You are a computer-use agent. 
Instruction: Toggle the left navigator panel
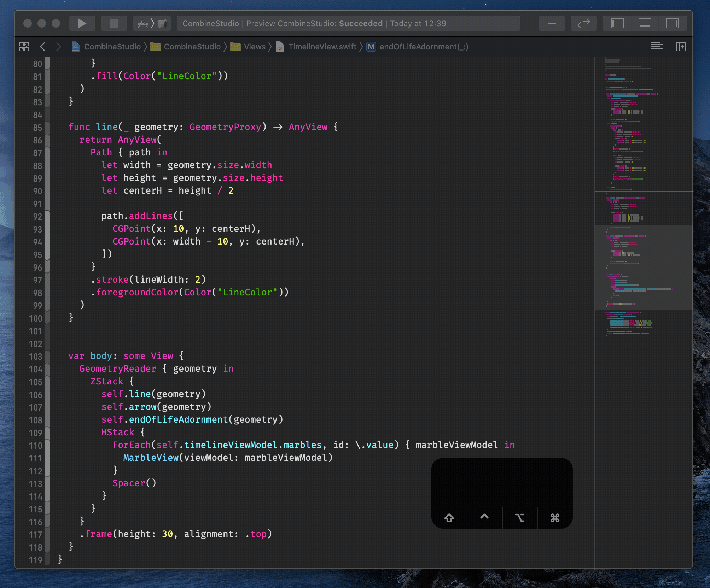point(617,24)
